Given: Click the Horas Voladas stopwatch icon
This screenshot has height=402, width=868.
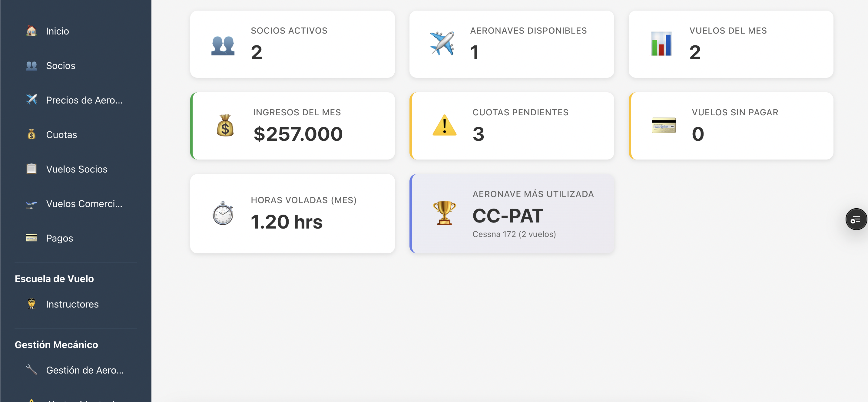Looking at the screenshot, I should [x=223, y=213].
